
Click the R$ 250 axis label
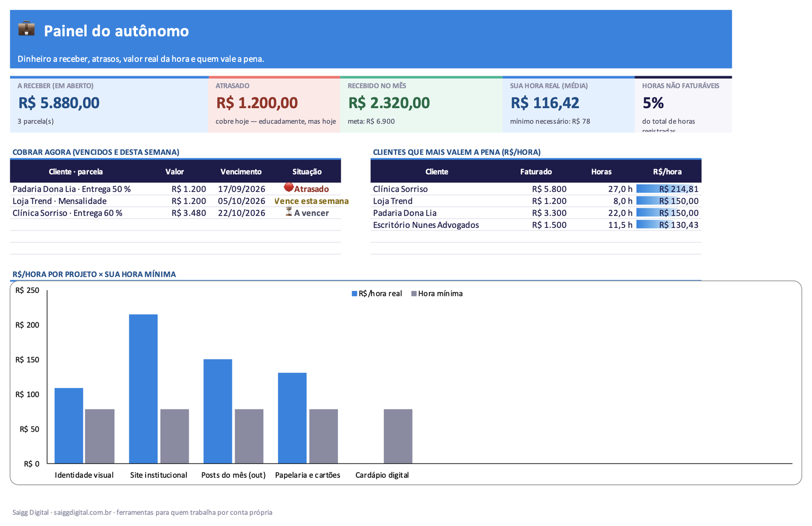pos(27,290)
